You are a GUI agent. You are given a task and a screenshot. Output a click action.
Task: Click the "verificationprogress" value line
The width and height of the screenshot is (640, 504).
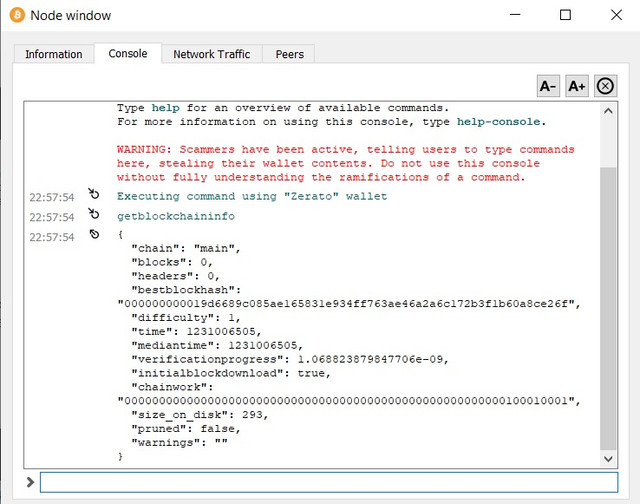coord(290,360)
